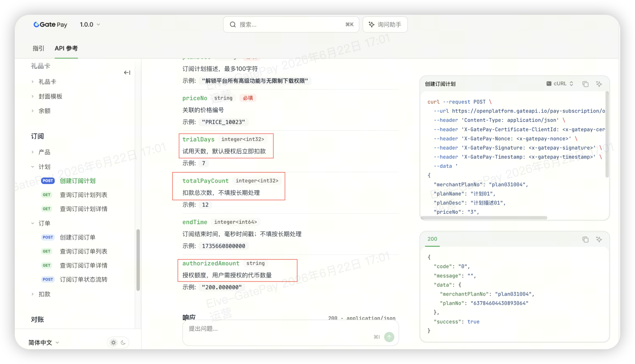Switch to the 指引 tab
The width and height of the screenshot is (635, 364).
click(x=38, y=48)
